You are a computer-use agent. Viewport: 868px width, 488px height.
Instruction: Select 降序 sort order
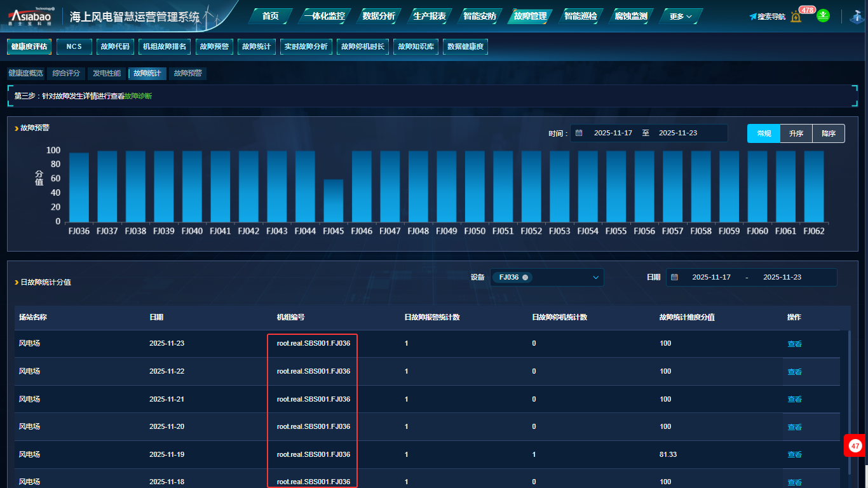point(829,133)
